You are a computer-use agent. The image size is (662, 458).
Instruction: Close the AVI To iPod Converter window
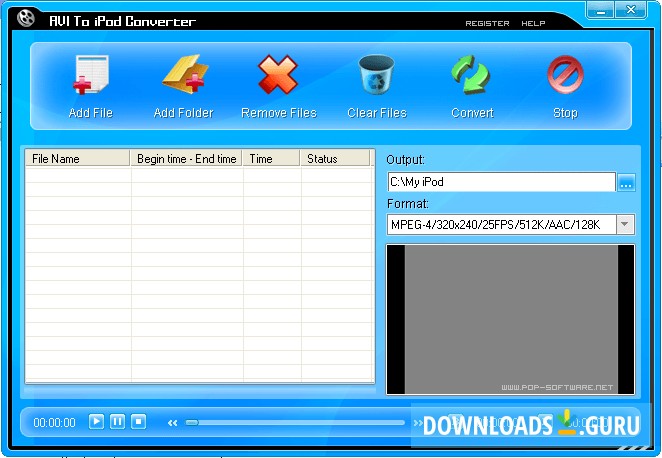pos(631,10)
